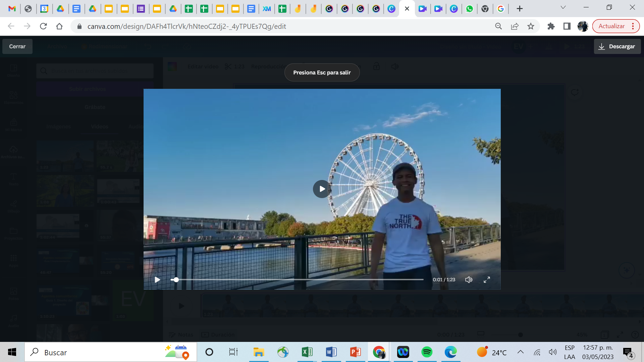
Task: Click the share page icon in the address bar
Action: coord(515,26)
